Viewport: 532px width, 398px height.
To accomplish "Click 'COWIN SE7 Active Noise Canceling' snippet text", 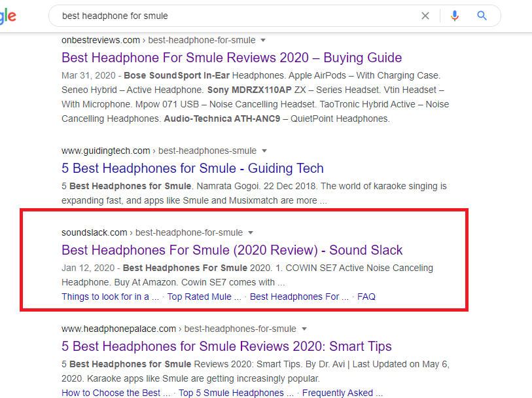I will (359, 268).
